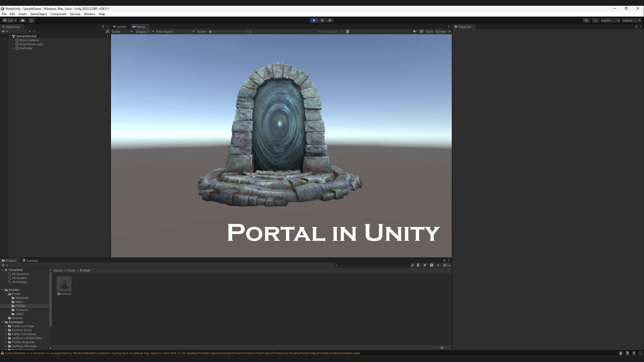Image resolution: width=644 pixels, height=362 pixels.
Task: Click the Pause button
Action: coord(322,20)
